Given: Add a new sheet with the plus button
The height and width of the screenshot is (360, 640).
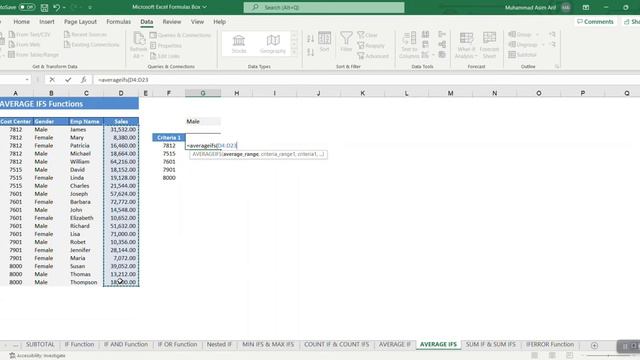Looking at the screenshot, I should [x=594, y=345].
